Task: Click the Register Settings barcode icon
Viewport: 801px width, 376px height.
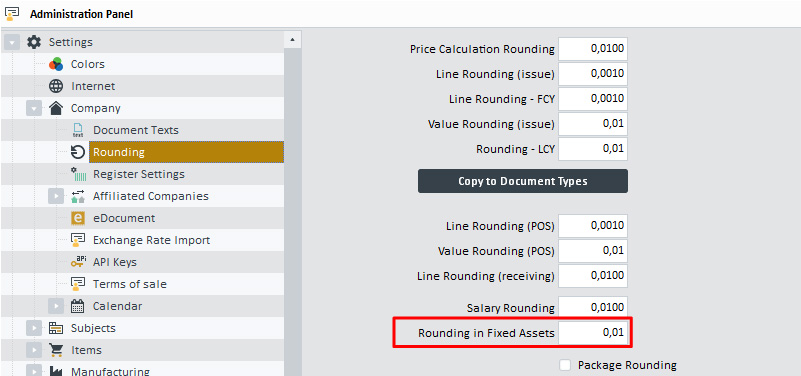Action: pos(78,174)
